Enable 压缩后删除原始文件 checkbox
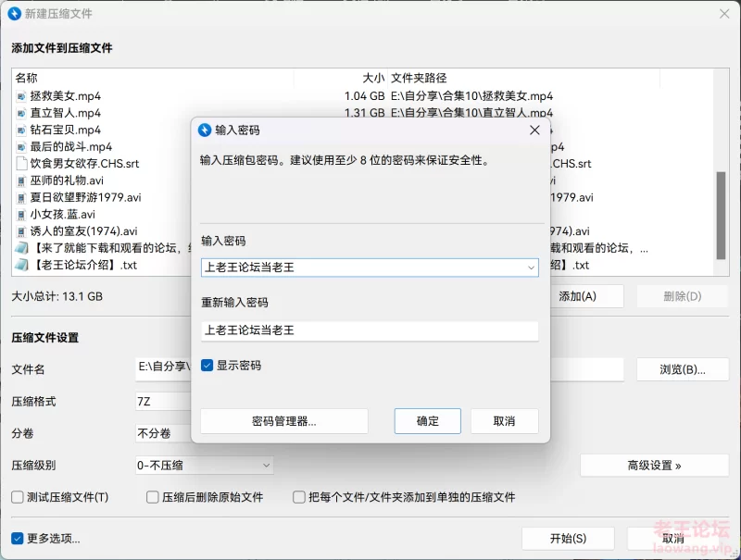Image resolution: width=741 pixels, height=560 pixels. pyautogui.click(x=152, y=497)
